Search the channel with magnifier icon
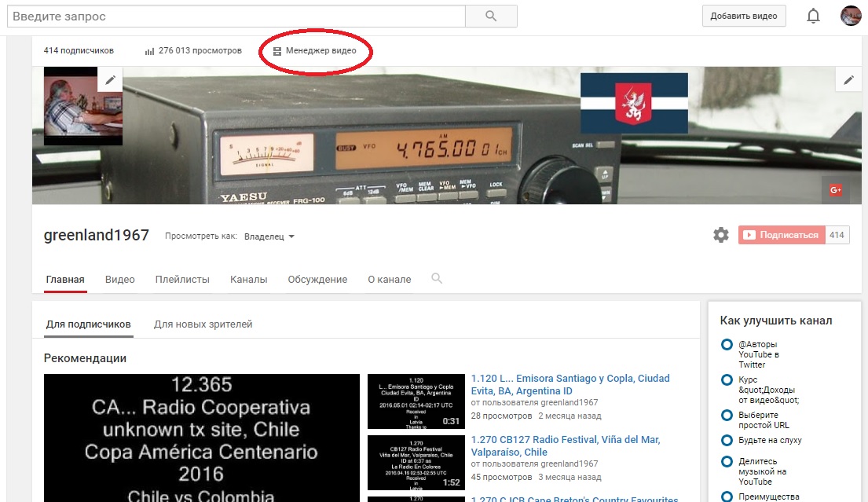This screenshot has height=502, width=868. pyautogui.click(x=437, y=278)
